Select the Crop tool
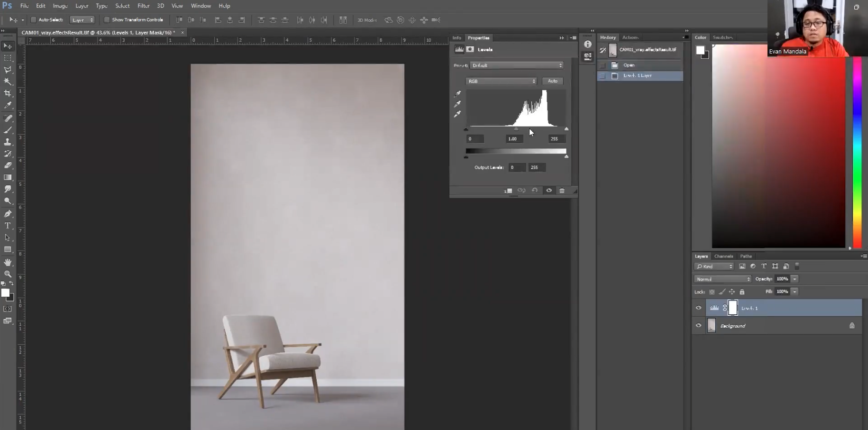The image size is (868, 430). 8,93
